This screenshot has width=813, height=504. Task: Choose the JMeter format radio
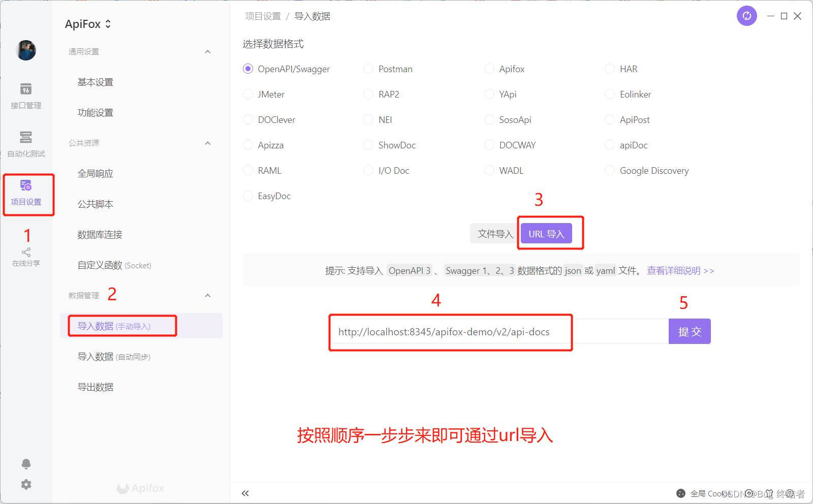tap(248, 94)
